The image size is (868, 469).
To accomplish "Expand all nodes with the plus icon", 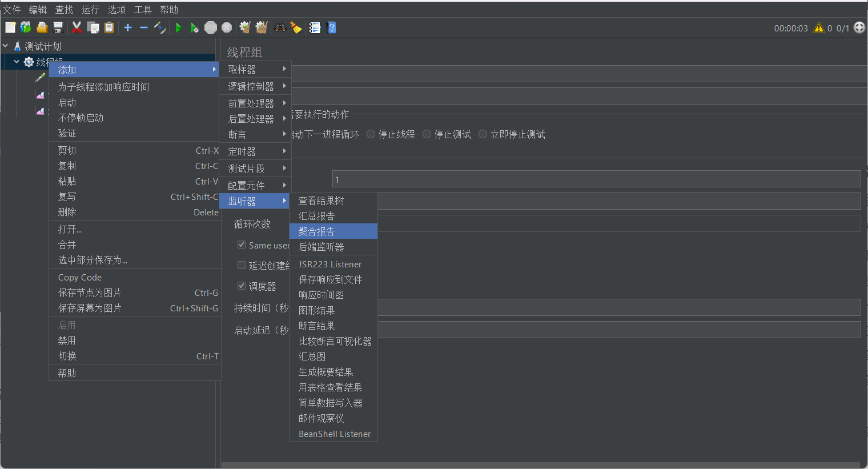I will [128, 27].
